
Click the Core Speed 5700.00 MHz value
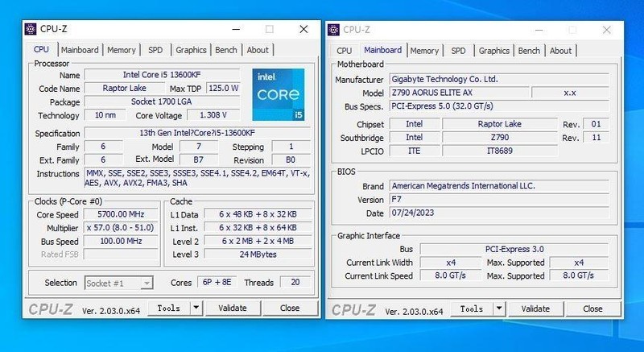point(121,214)
